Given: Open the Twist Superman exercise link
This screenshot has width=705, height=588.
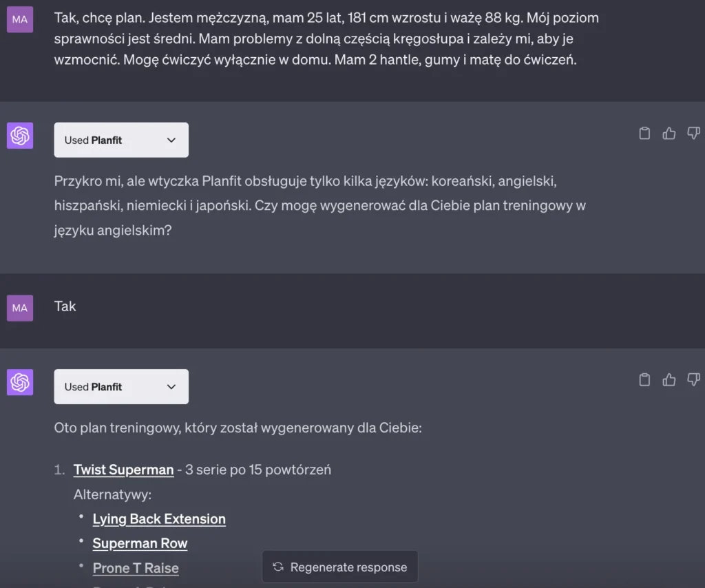Looking at the screenshot, I should pos(123,470).
